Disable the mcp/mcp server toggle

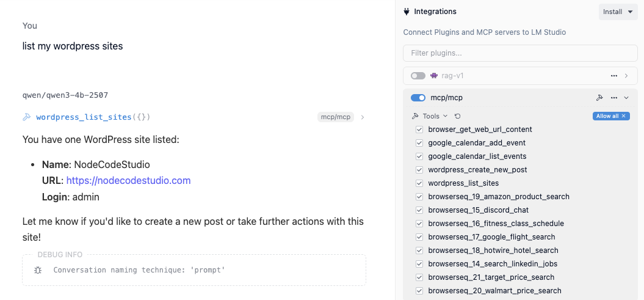(x=418, y=98)
